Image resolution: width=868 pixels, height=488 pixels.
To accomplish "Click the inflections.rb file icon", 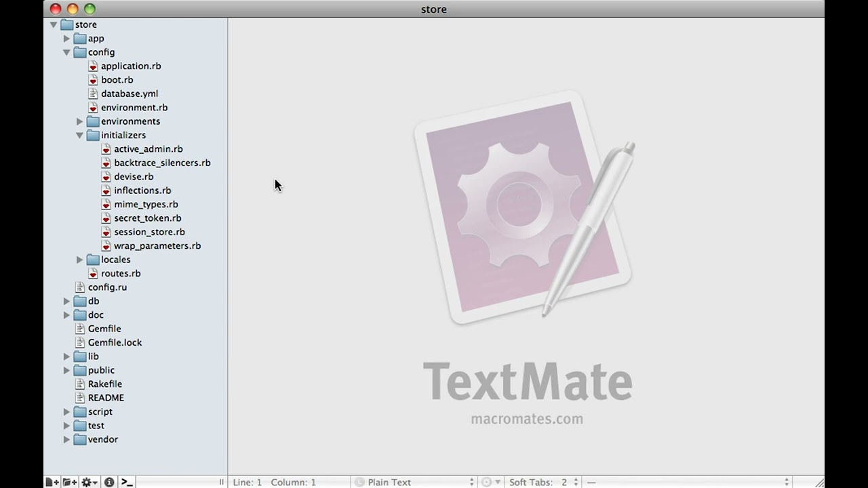I will click(106, 190).
